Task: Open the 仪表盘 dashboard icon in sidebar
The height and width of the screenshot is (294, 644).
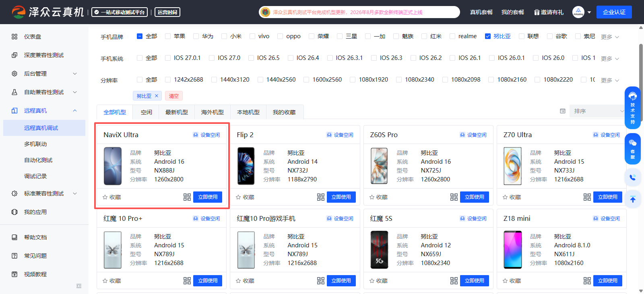Action: [14, 37]
